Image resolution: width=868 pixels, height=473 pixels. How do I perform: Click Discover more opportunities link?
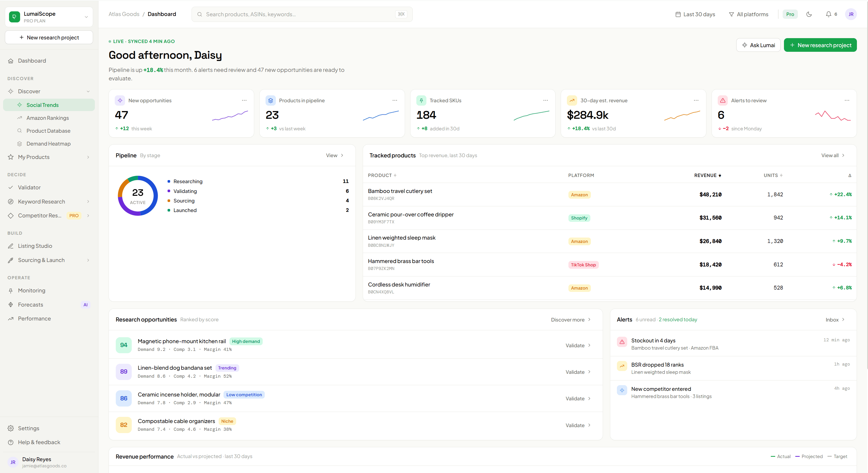pyautogui.click(x=571, y=319)
